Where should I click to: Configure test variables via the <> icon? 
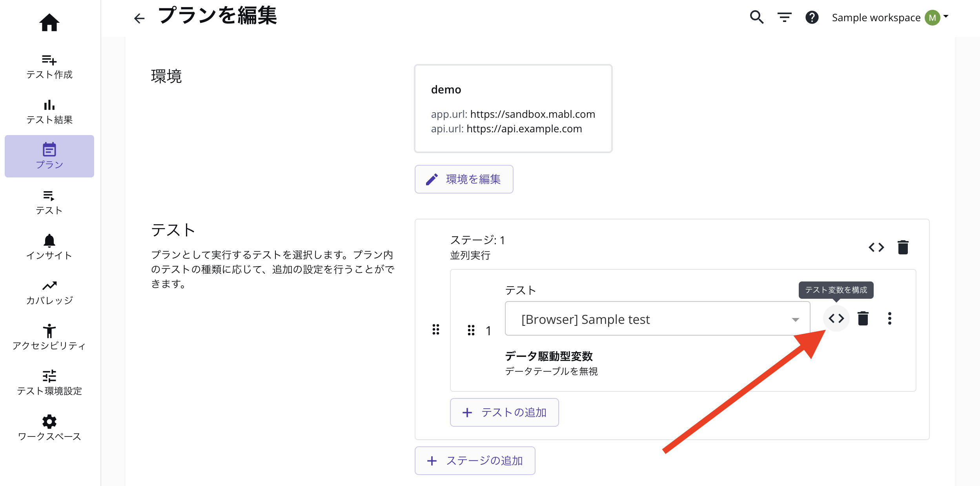836,318
